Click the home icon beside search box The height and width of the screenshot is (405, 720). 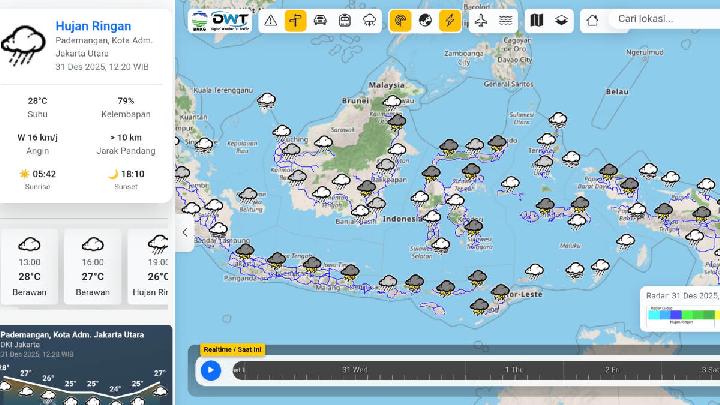(x=593, y=19)
